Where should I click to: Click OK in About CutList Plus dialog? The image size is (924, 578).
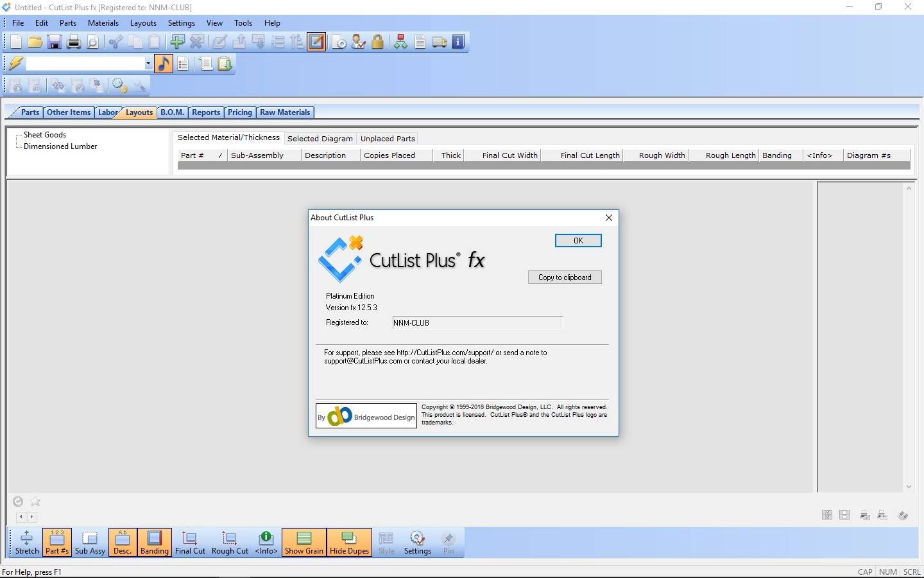[578, 240]
